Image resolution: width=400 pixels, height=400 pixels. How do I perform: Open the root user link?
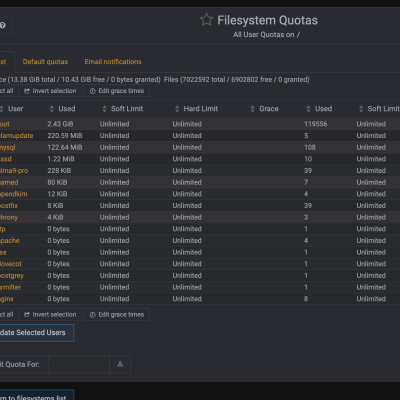5,124
